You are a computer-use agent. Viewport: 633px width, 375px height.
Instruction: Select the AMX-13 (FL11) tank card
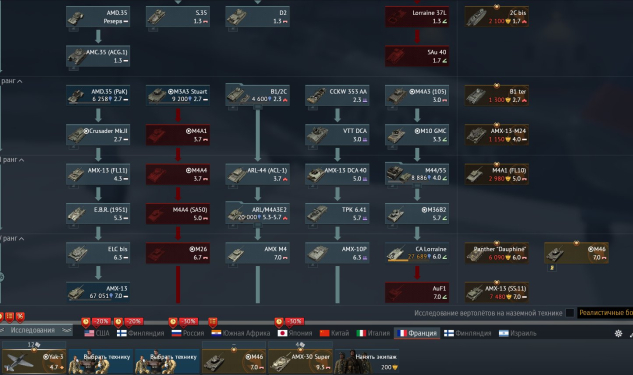pyautogui.click(x=98, y=174)
